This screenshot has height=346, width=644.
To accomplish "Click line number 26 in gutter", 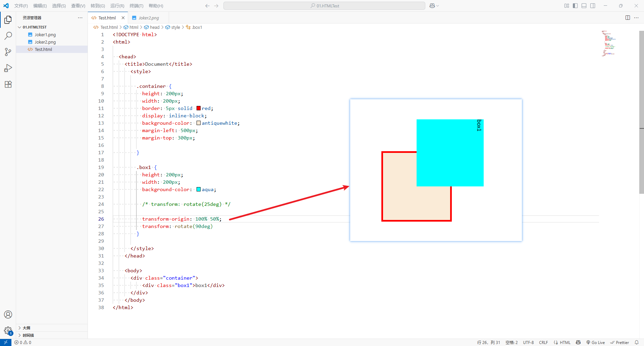I will 101,219.
